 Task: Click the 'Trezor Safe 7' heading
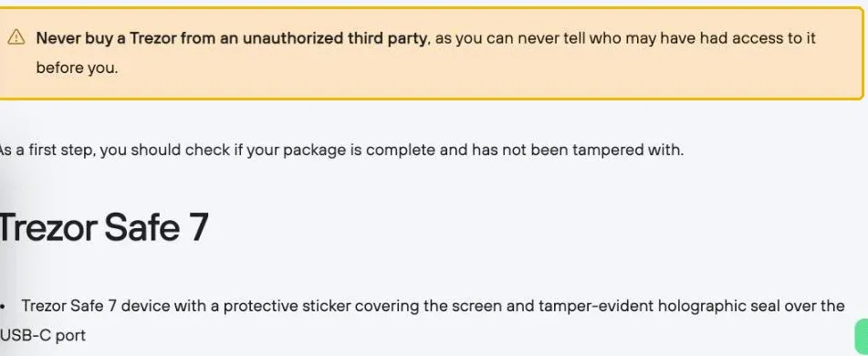pyautogui.click(x=103, y=227)
